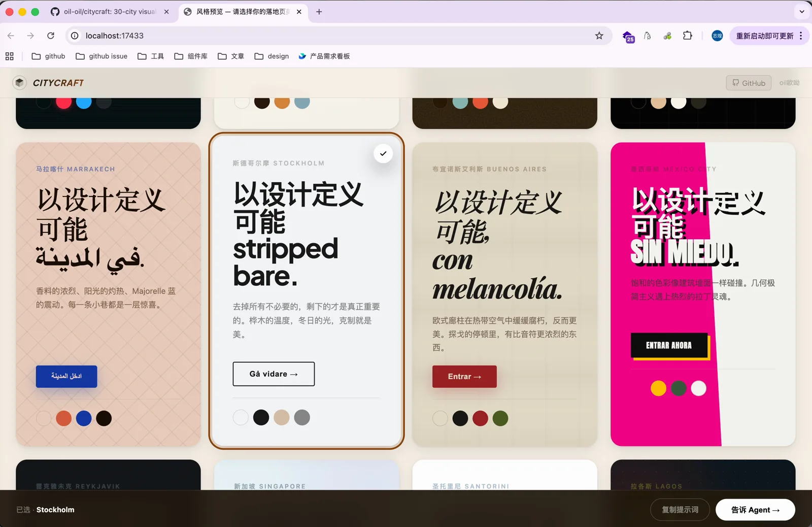
Task: Select the Buenos Aires style card
Action: 504,294
